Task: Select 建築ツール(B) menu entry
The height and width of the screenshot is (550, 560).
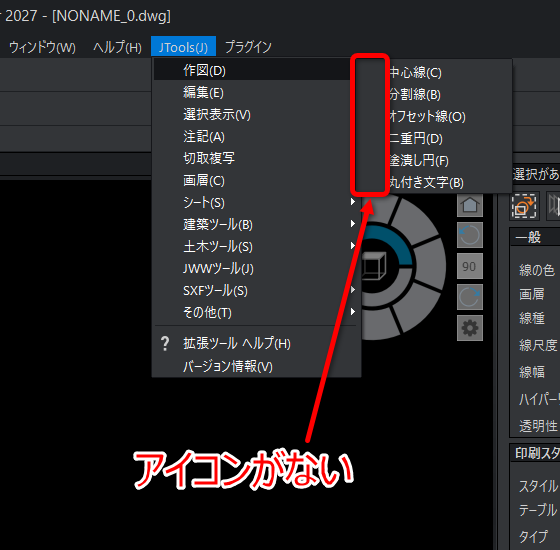Action: click(x=256, y=224)
